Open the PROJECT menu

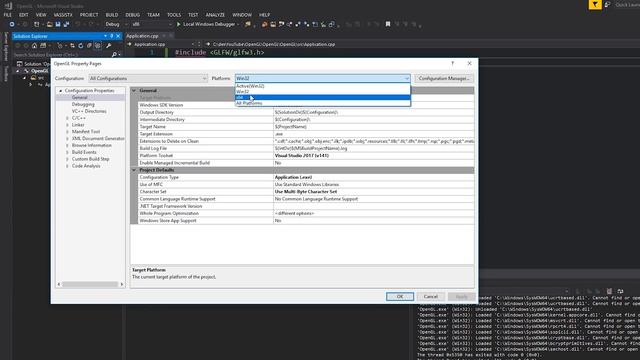click(x=89, y=15)
